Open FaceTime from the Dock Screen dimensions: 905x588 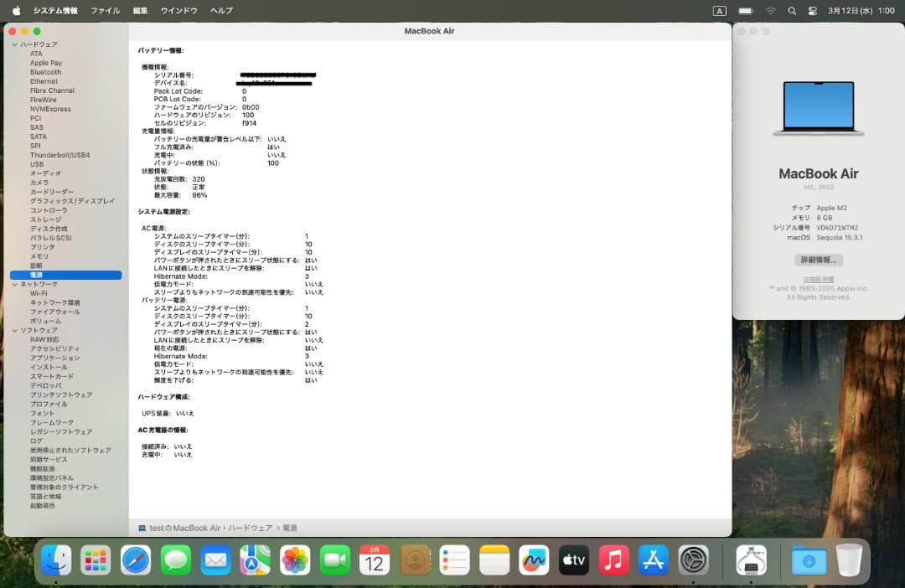335,560
